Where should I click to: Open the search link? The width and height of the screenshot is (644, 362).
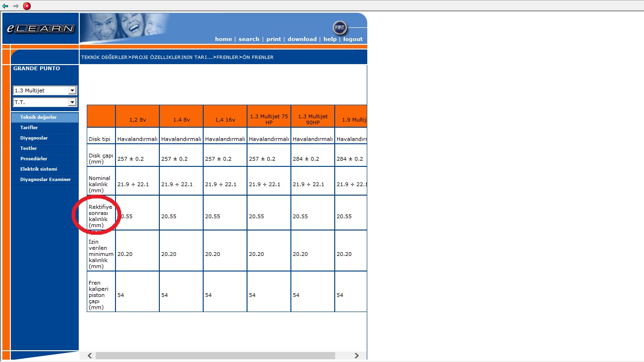[x=249, y=39]
